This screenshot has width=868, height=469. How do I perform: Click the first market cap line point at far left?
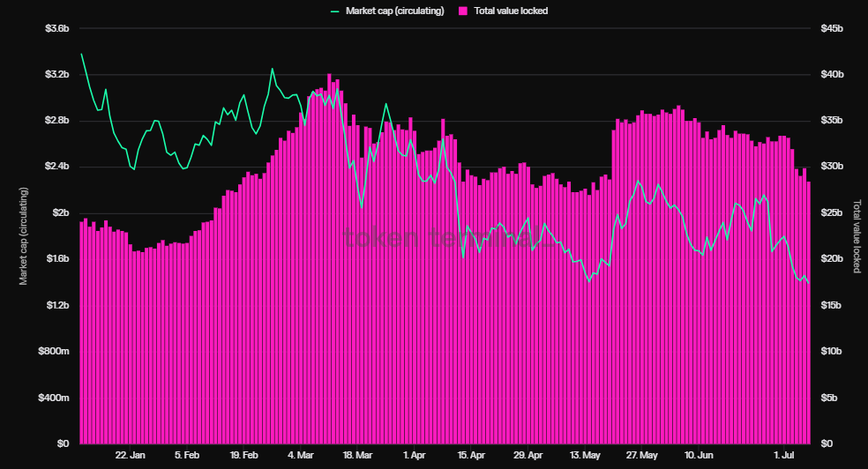[81, 54]
